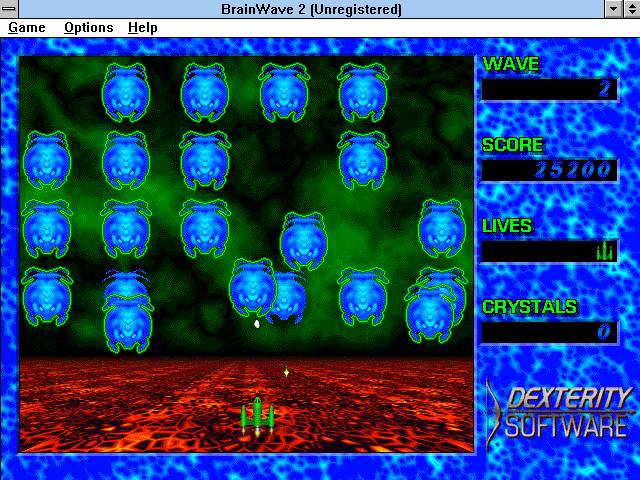Click the LIVES label
Screen dimensions: 640x480
point(507,226)
